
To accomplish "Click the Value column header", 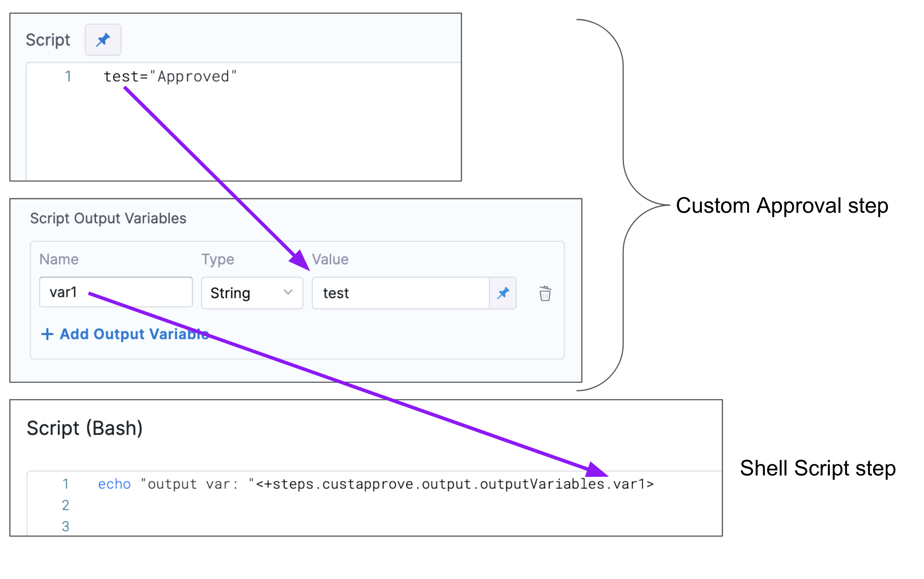I will [330, 259].
